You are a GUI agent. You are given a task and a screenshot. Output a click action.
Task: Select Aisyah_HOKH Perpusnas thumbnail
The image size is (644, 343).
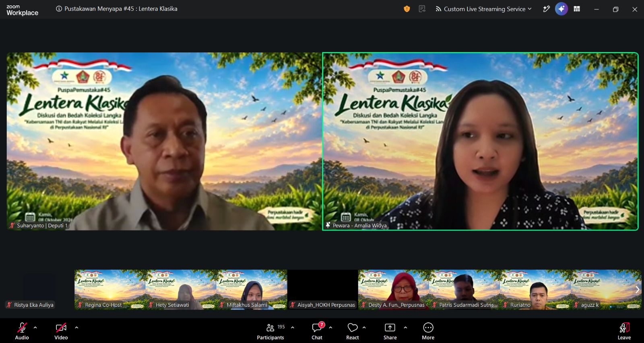323,289
